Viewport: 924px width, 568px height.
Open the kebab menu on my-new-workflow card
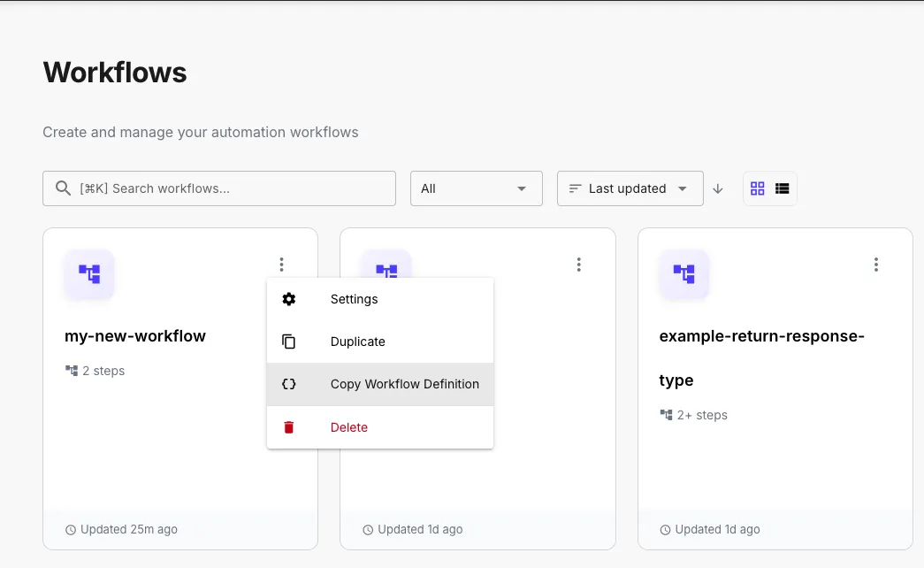tap(281, 264)
